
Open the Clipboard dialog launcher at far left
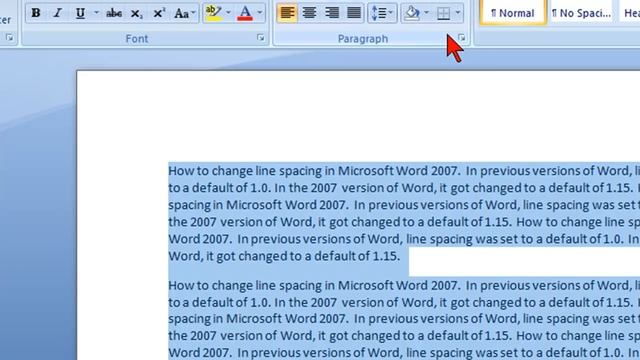coord(10,38)
